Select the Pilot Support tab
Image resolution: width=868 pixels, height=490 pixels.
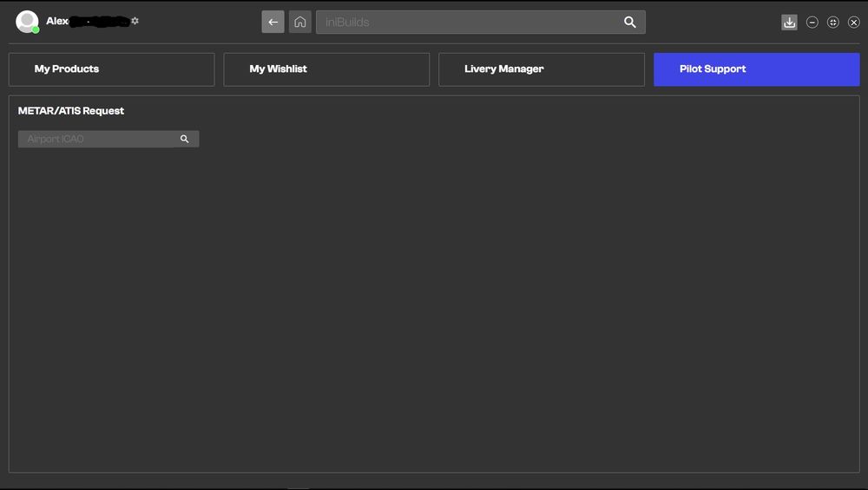coord(756,69)
